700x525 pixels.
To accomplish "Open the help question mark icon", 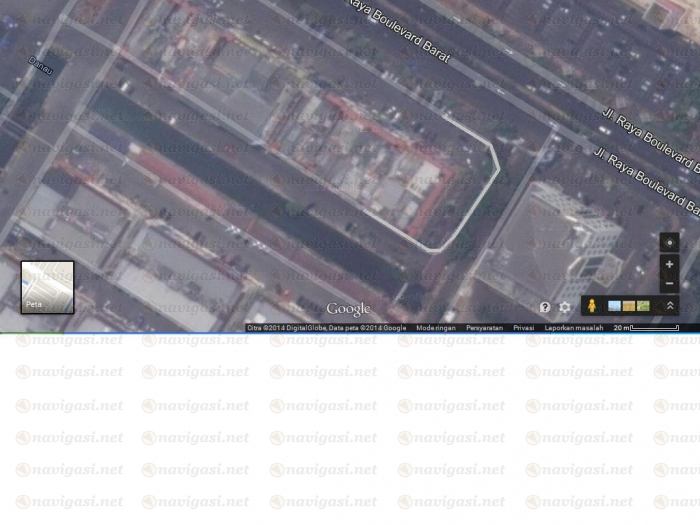I will 545,307.
